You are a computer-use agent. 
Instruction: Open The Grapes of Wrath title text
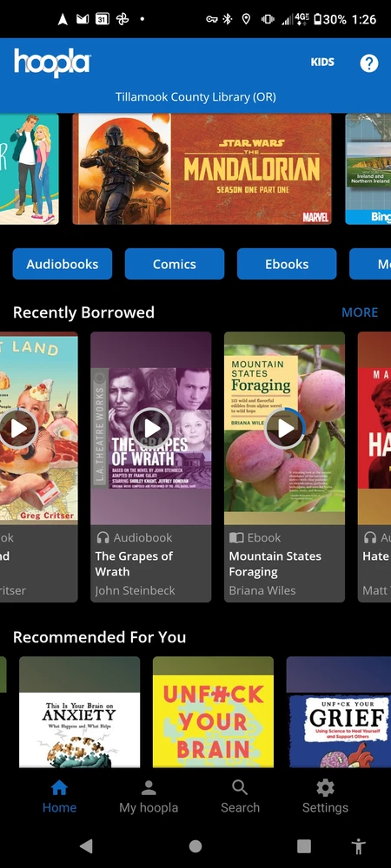click(134, 563)
